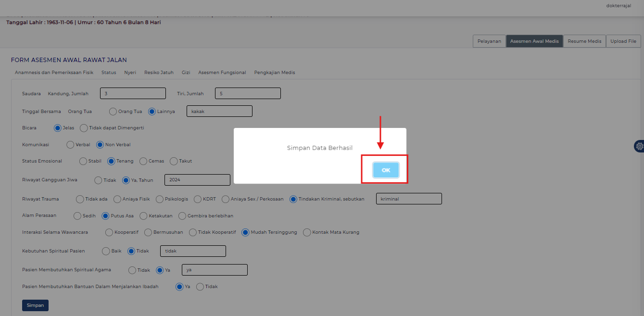Click the Kandung Jumlah input field
The width and height of the screenshot is (644, 316).
pyautogui.click(x=133, y=94)
